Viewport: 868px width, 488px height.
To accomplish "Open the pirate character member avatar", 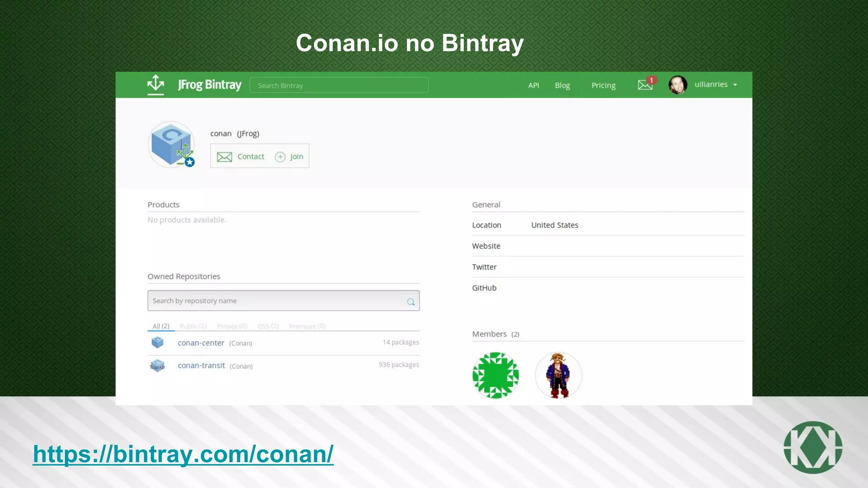I will [x=559, y=375].
